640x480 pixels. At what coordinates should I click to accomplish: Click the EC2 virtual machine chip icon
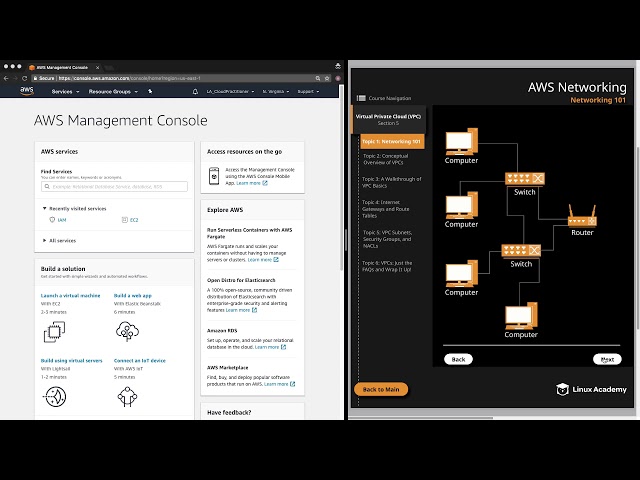coord(54,331)
